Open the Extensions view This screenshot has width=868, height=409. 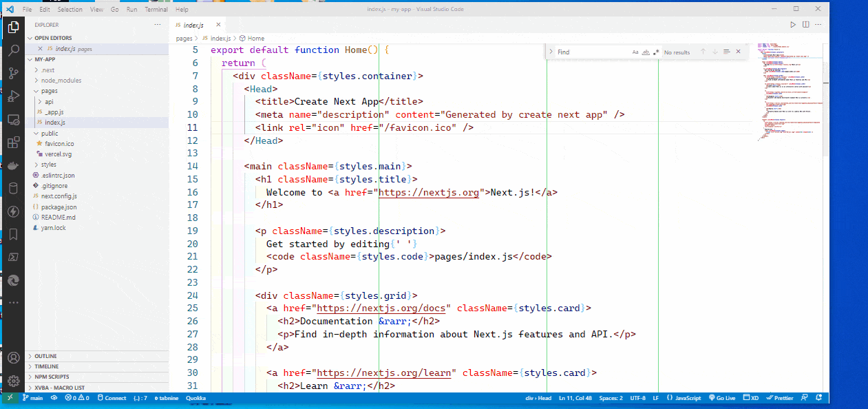(13, 143)
